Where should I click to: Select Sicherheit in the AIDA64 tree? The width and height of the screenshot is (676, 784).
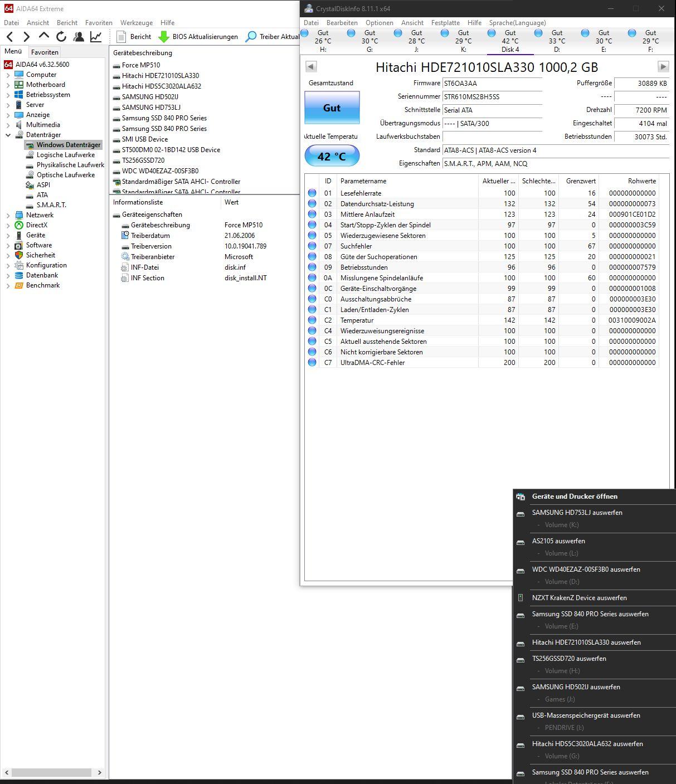[x=41, y=255]
